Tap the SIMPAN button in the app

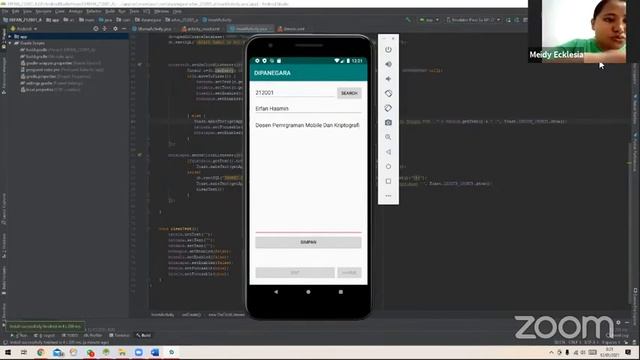tap(308, 242)
